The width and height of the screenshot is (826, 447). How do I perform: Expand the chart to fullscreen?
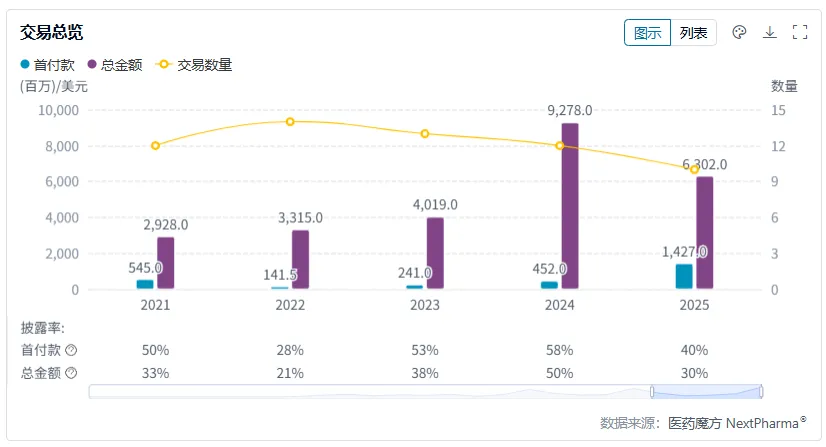pyautogui.click(x=800, y=32)
